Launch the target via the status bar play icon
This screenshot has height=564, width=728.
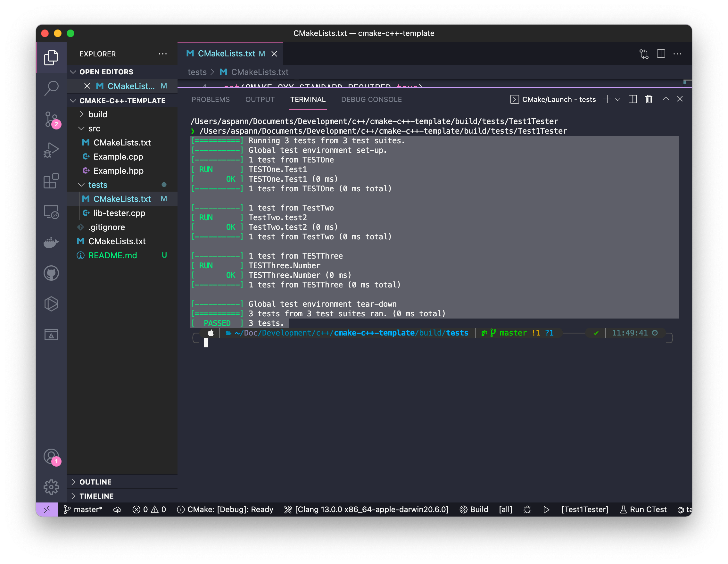546,509
